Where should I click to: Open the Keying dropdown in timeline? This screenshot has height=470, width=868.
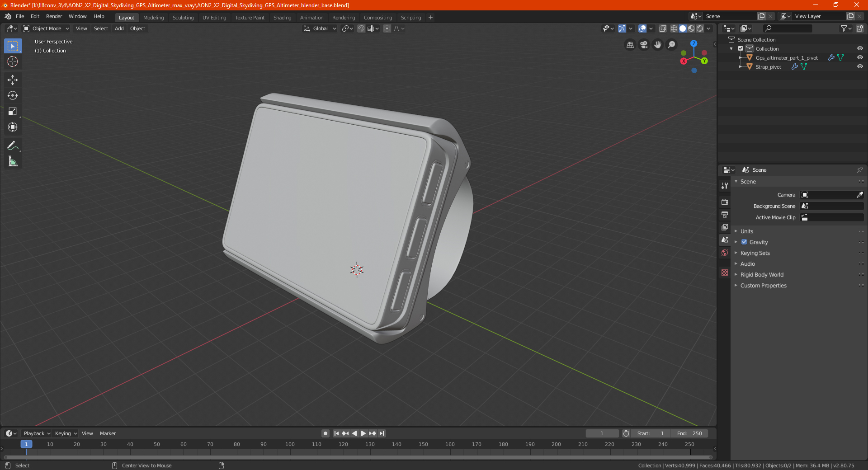(x=66, y=433)
